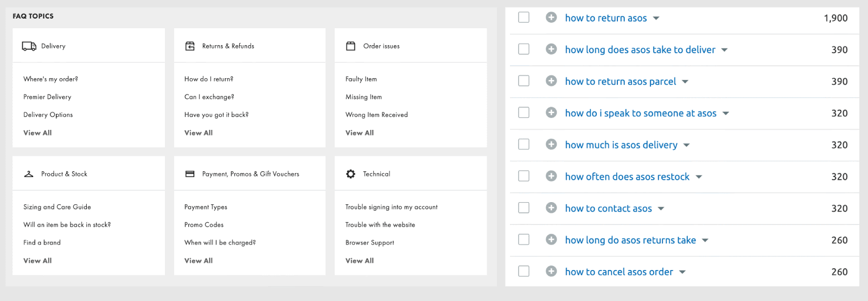The width and height of the screenshot is (868, 301).
Task: Tick checkbox for 'how much is asos delivery'
Action: 524,145
